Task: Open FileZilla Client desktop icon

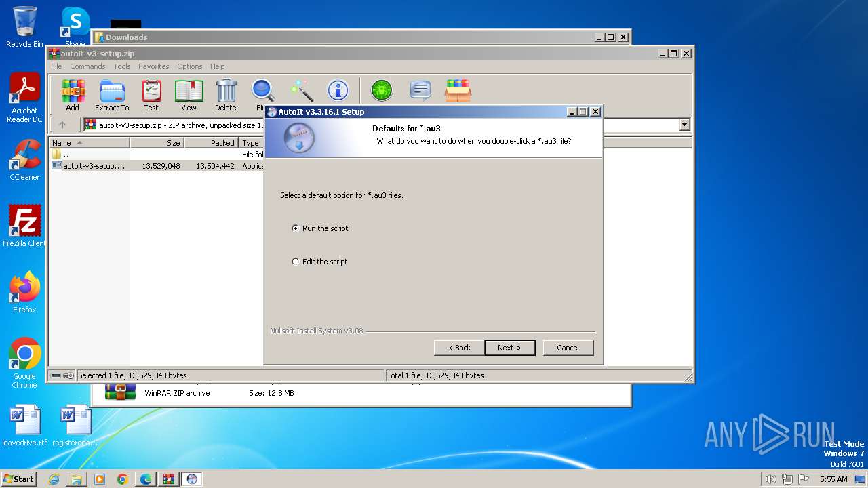Action: click(24, 226)
